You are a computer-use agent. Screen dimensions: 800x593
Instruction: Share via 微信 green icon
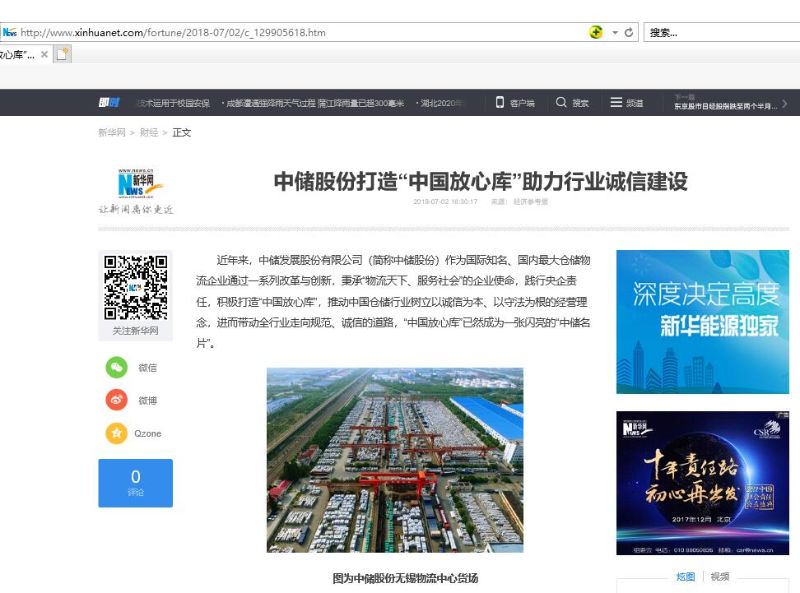(116, 367)
